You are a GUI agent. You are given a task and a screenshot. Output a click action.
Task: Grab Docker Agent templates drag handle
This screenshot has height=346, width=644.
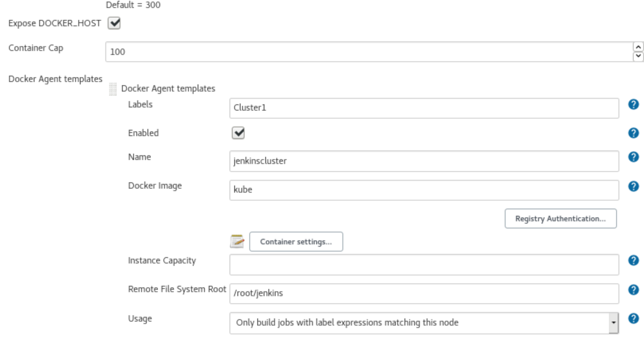click(x=112, y=90)
